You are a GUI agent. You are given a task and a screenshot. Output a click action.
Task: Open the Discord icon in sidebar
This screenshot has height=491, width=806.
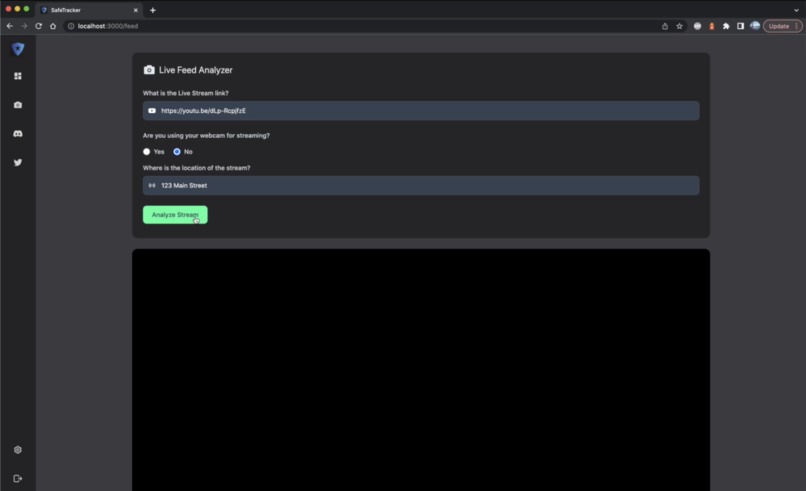(18, 134)
